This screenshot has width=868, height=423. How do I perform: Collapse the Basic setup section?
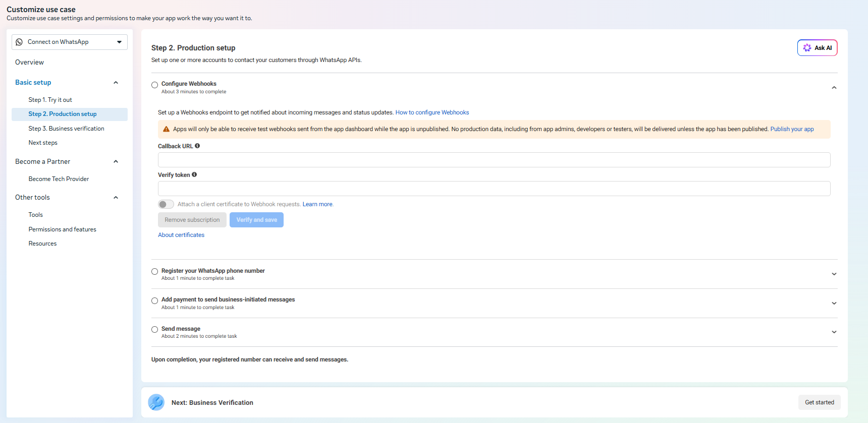116,83
